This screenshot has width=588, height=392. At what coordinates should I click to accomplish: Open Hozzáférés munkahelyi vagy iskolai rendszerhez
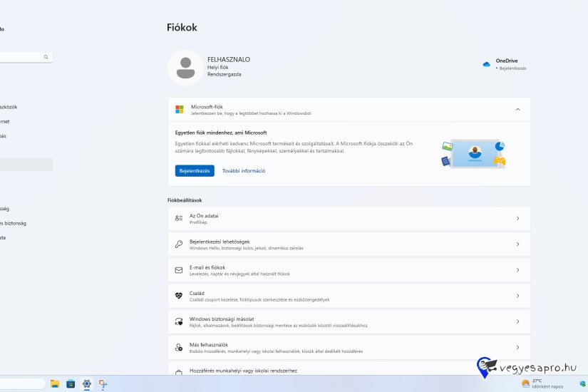349,370
